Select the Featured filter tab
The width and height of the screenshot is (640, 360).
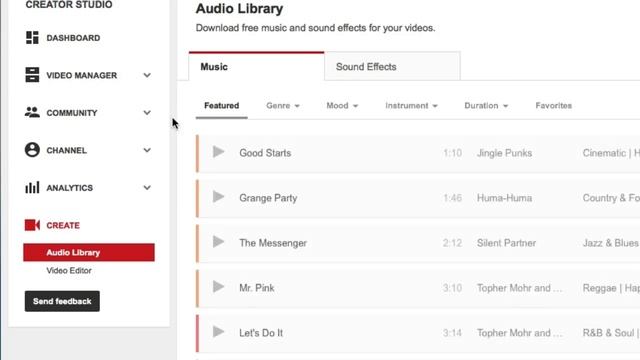pos(222,106)
